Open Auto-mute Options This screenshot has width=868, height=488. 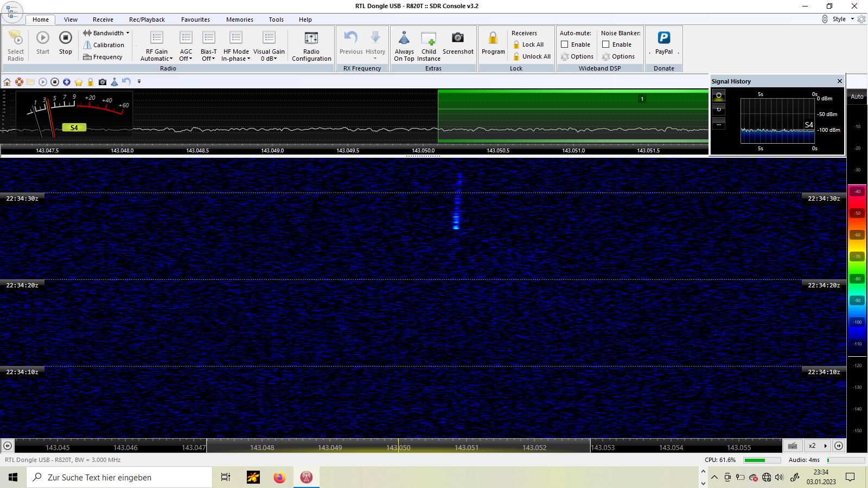[x=577, y=56]
